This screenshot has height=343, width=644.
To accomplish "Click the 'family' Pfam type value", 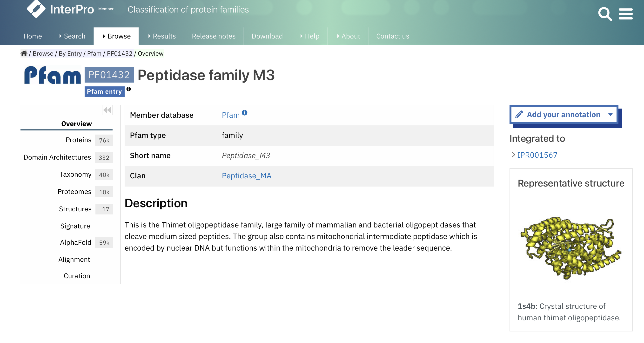I will [x=232, y=135].
